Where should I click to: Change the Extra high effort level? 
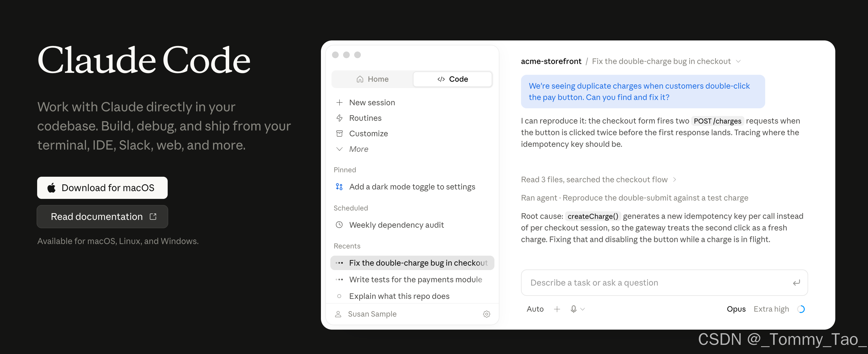click(771, 309)
